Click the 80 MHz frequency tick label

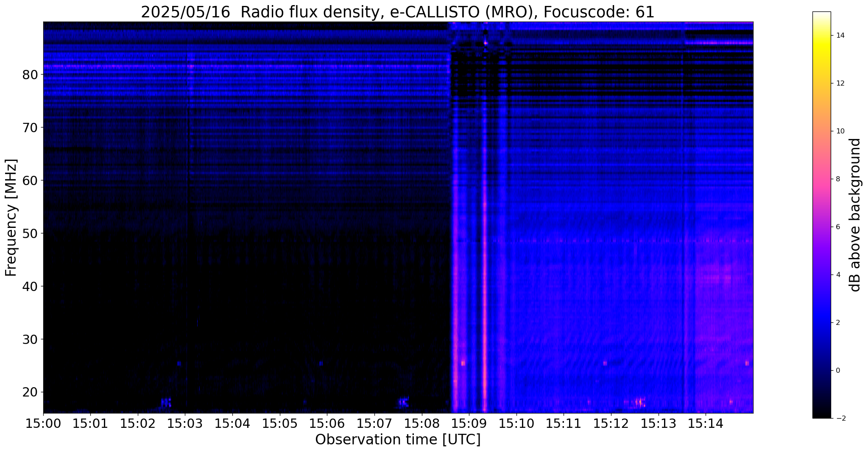pyautogui.click(x=30, y=75)
